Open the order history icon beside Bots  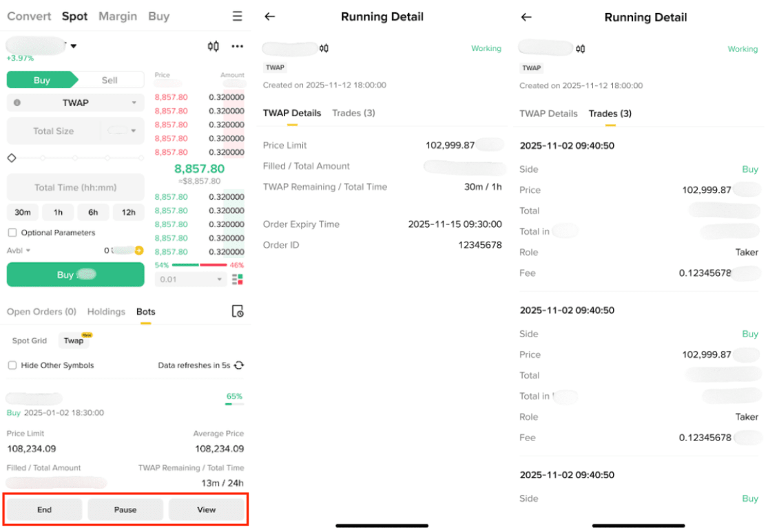pos(238,311)
